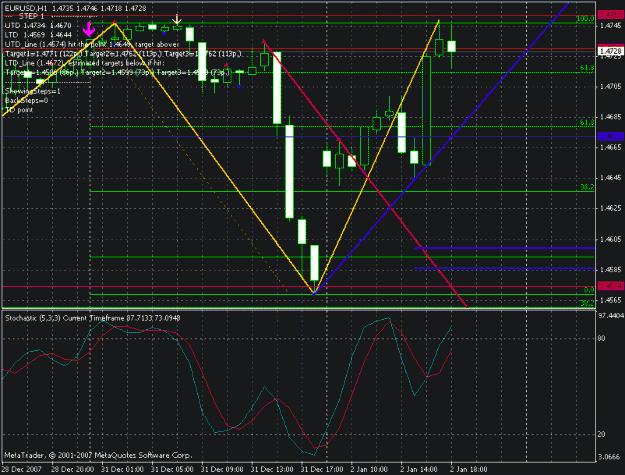Image resolution: width=625 pixels, height=475 pixels.
Task: Click the 31 Dec 05:00 time label
Action: point(172,469)
